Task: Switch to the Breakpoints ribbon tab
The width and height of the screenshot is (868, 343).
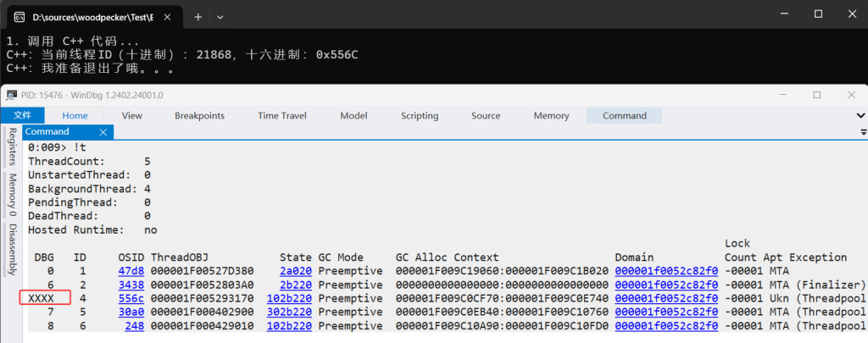Action: pyautogui.click(x=199, y=115)
